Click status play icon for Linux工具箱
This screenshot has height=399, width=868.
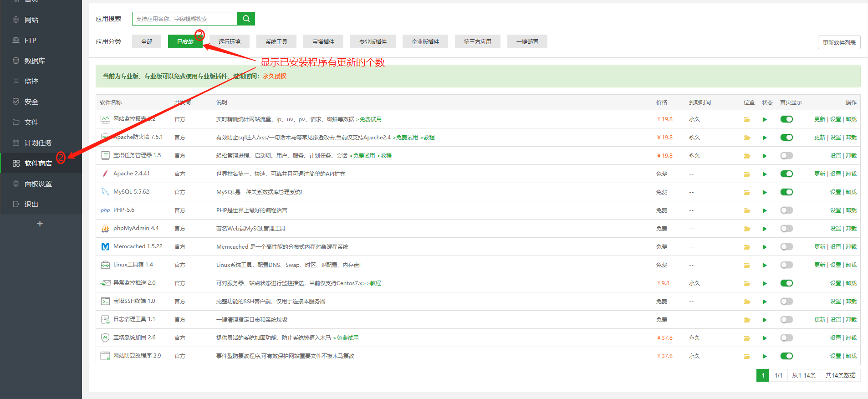765,265
